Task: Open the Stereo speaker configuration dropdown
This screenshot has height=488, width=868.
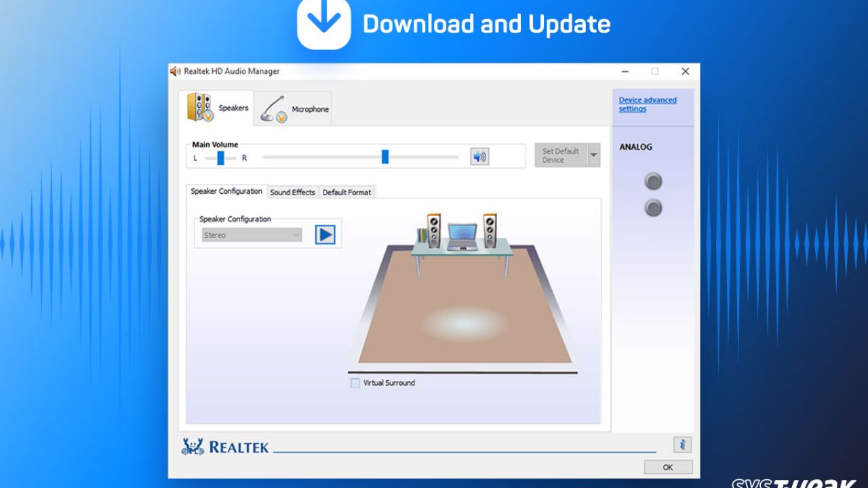Action: point(252,235)
